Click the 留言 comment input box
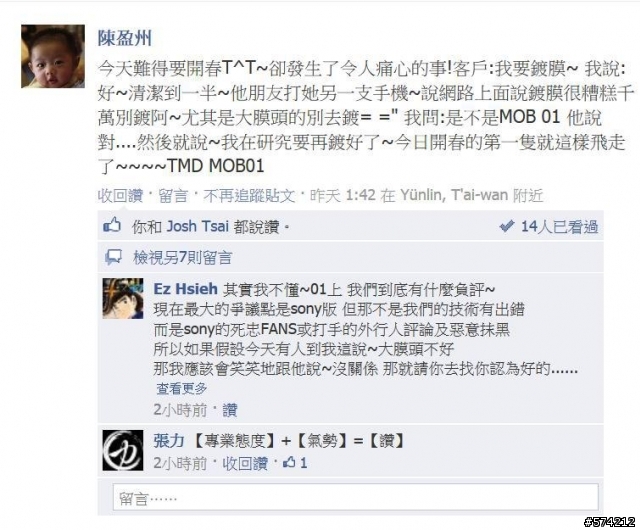This screenshot has height=530, width=640. pyautogui.click(x=356, y=497)
